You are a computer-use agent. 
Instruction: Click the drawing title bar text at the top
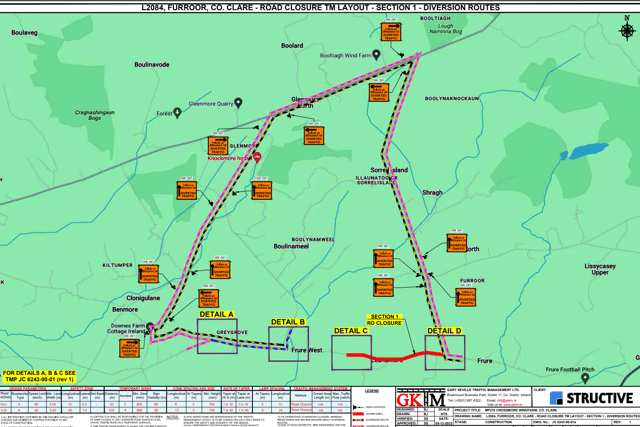point(320,7)
